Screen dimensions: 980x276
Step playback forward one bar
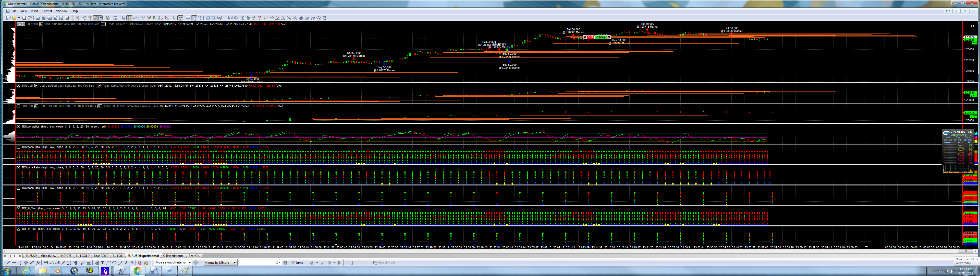[x=329, y=263]
